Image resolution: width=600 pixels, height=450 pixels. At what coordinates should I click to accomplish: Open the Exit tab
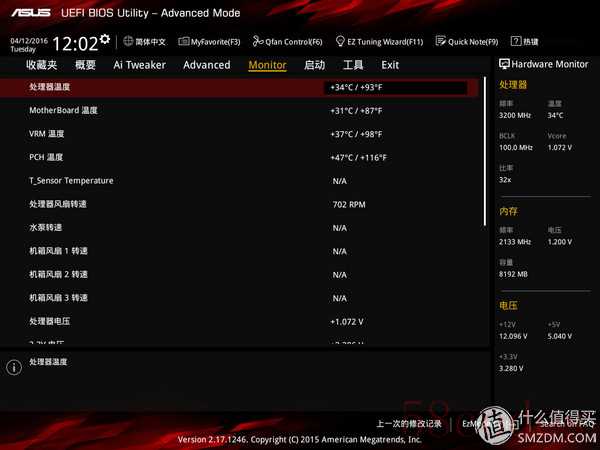(x=390, y=65)
